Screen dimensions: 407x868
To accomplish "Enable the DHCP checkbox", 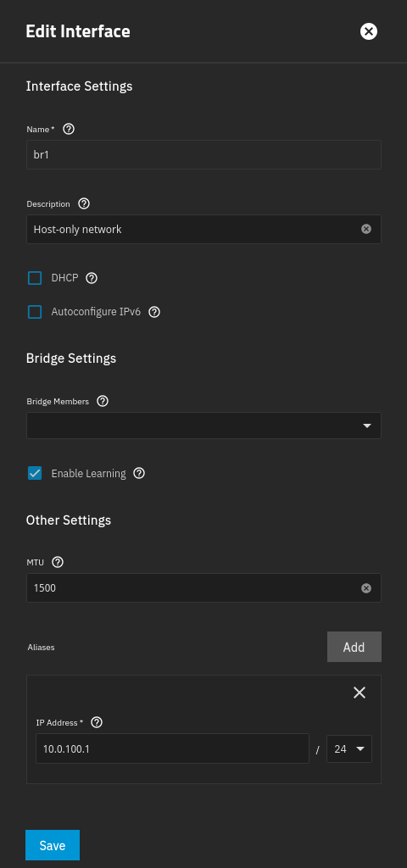I will [x=35, y=278].
